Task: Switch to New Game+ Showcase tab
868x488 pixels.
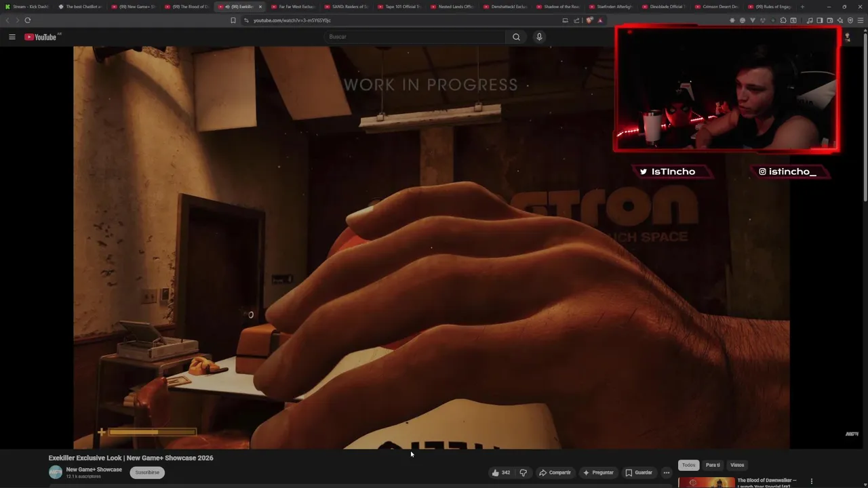Action: pos(134,7)
